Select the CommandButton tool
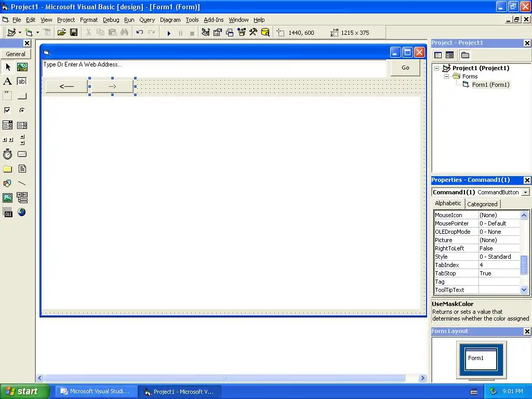The image size is (532, 399). 22,96
